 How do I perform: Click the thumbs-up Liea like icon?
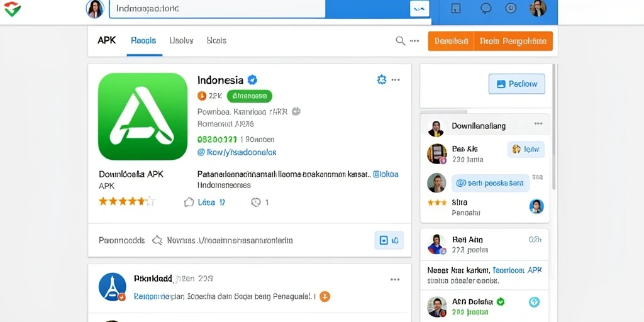point(189,202)
